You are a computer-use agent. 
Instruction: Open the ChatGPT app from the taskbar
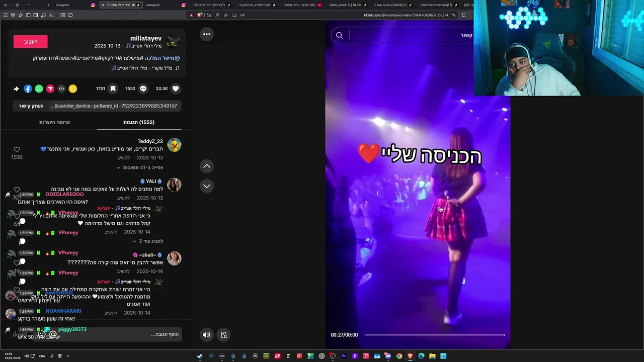[x=321, y=356]
